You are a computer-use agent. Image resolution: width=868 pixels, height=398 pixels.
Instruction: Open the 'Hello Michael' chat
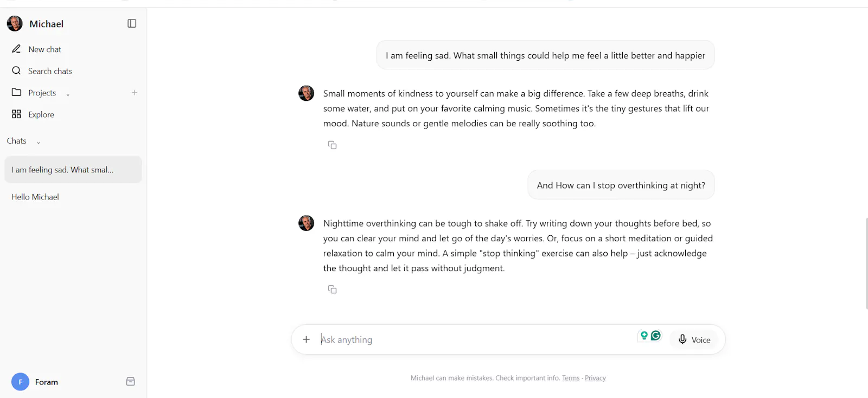click(x=73, y=197)
